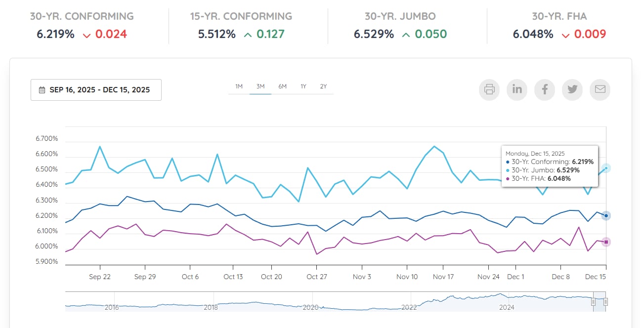Screen dimensions: 644x328
Task: Click the 30-YR. CONFORMING rate heading
Action: pos(82,16)
